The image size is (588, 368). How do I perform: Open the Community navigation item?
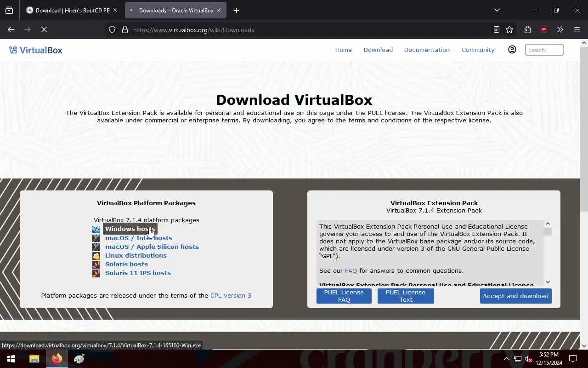point(478,50)
